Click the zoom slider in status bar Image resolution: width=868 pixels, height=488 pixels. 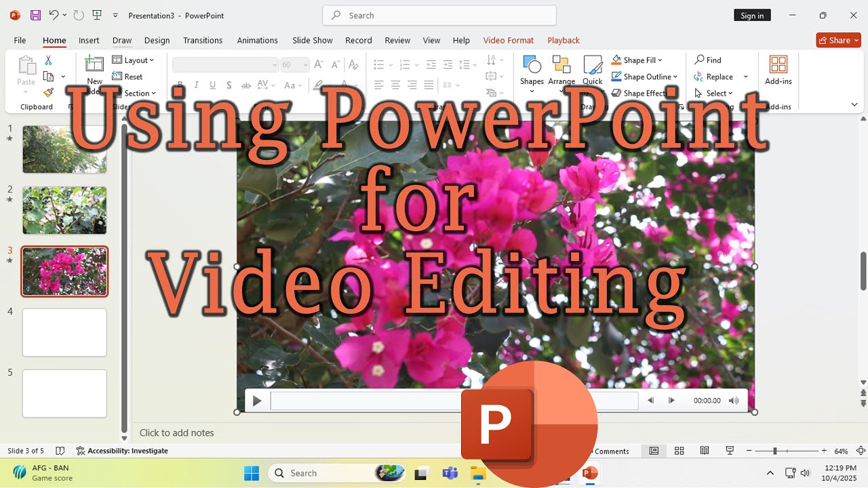[x=787, y=451]
